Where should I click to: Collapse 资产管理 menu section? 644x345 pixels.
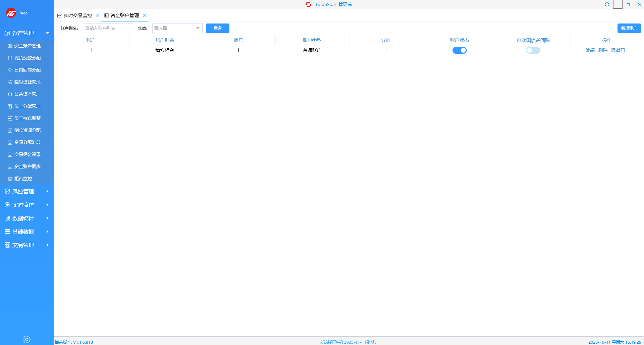point(27,33)
